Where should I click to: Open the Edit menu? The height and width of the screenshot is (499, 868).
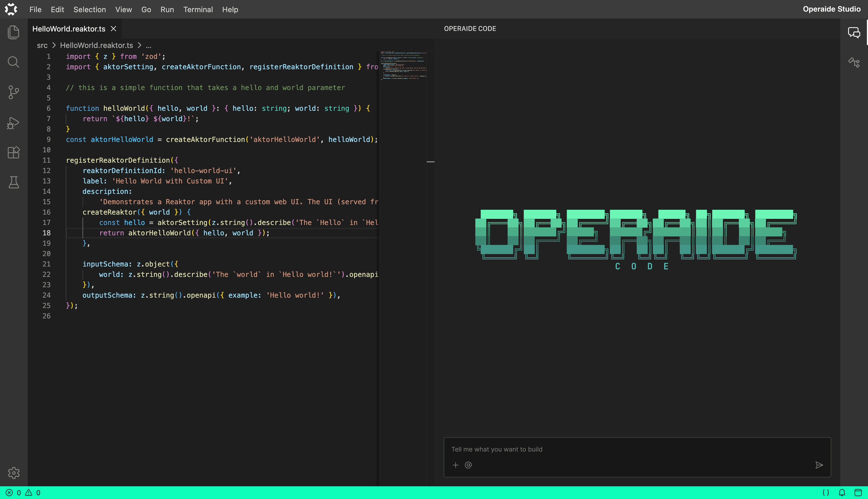point(57,9)
